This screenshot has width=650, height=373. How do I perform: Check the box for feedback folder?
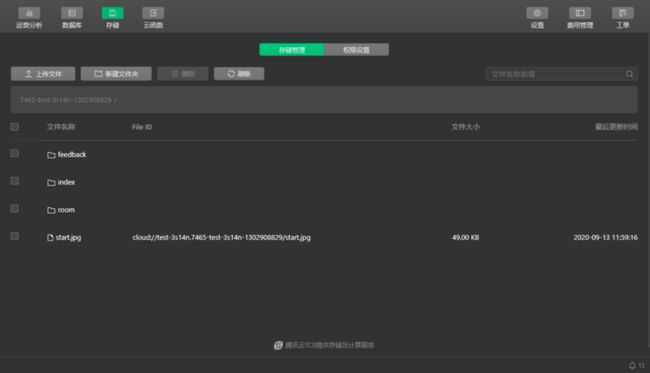(15, 153)
